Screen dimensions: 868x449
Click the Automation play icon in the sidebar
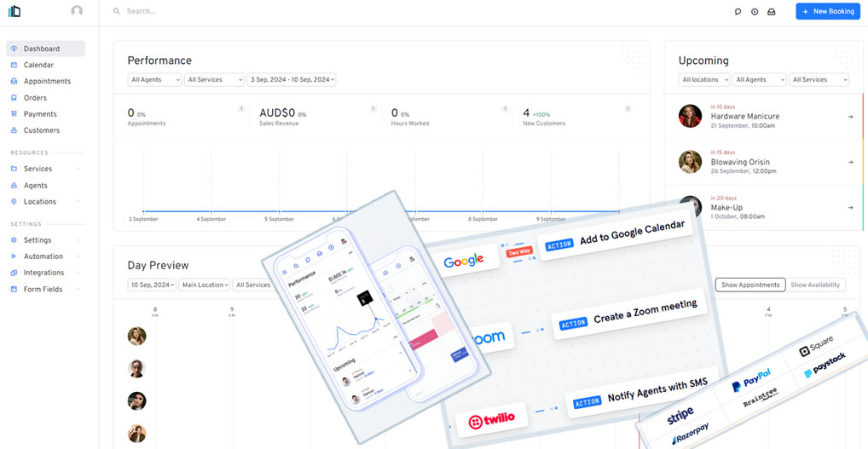tap(14, 256)
